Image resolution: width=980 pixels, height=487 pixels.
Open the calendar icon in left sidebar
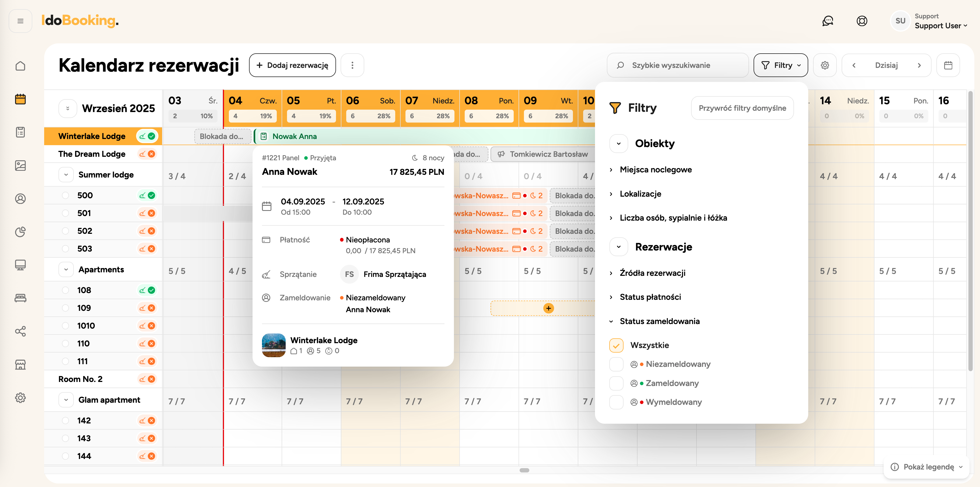(x=20, y=99)
